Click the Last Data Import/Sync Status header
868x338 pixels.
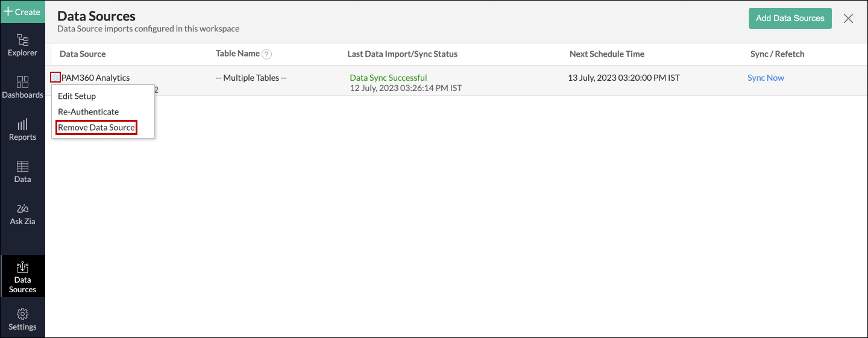click(402, 54)
